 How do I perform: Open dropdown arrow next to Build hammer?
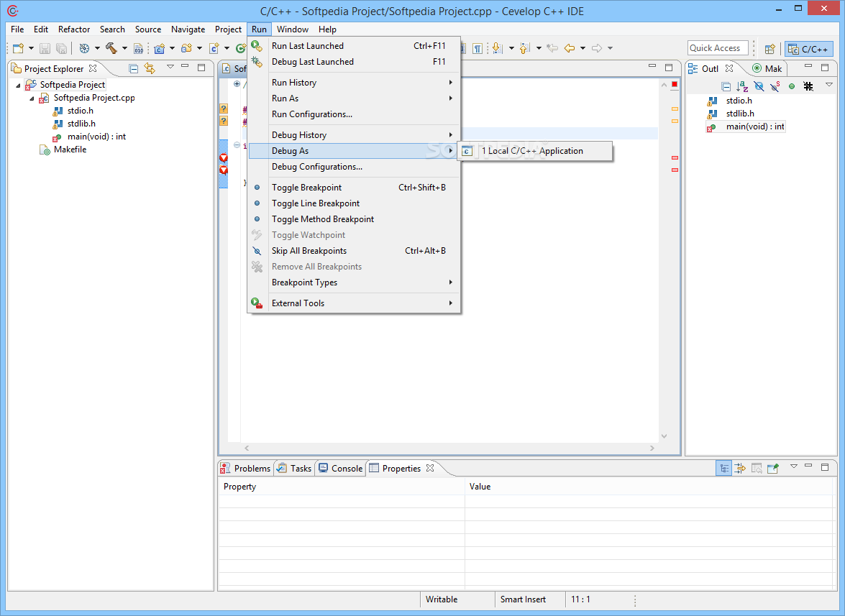point(124,48)
